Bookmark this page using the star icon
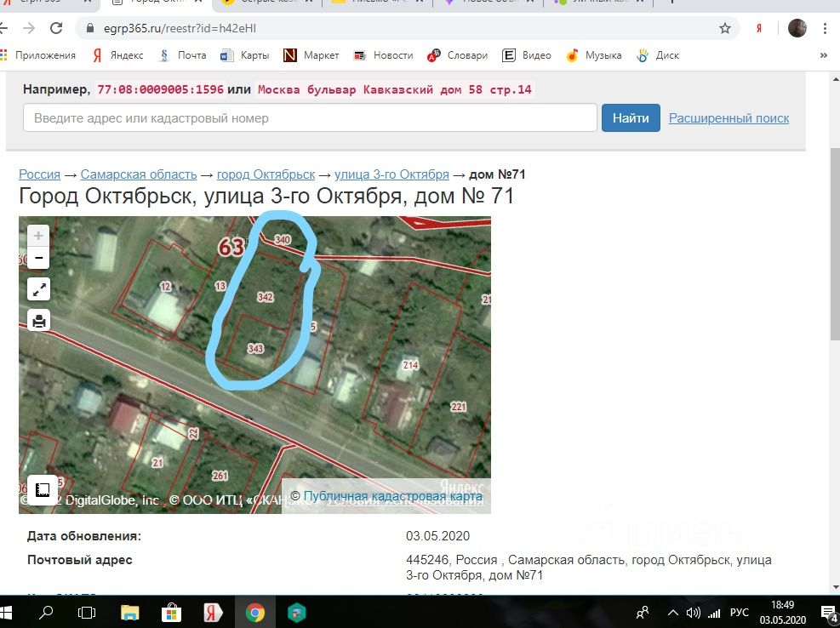Viewport: 840px width, 628px height. coord(725,28)
